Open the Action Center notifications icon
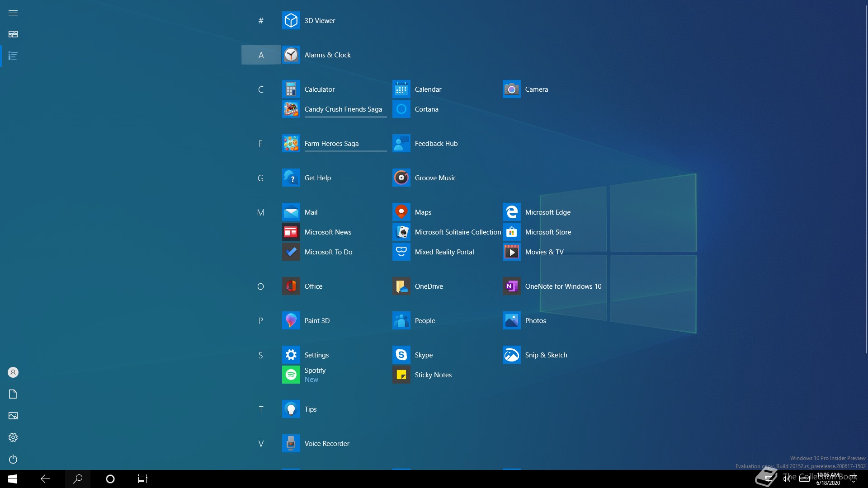Screen dimensions: 868x488 coord(854,479)
